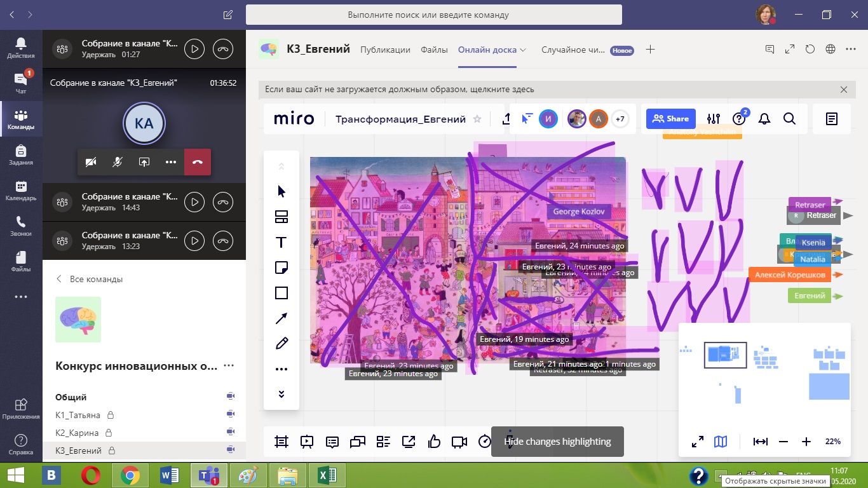
Task: Open the Публикации tab
Action: point(385,50)
